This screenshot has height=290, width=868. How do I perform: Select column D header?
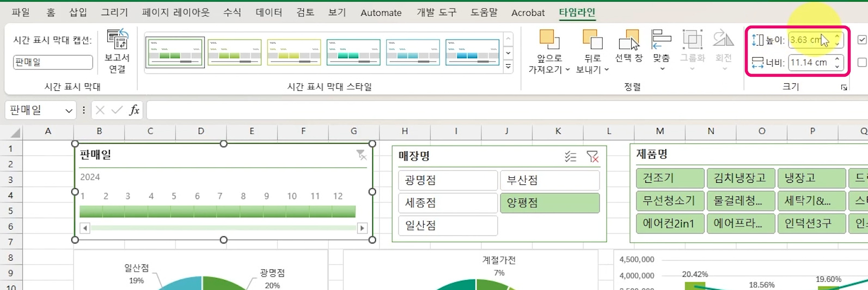click(x=201, y=131)
